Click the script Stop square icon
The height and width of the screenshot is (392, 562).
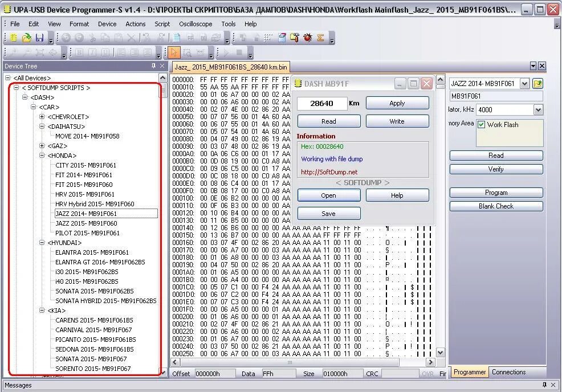click(x=239, y=52)
